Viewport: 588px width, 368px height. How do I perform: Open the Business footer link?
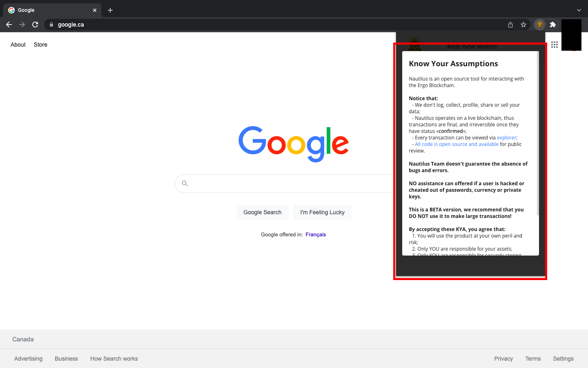click(x=66, y=359)
